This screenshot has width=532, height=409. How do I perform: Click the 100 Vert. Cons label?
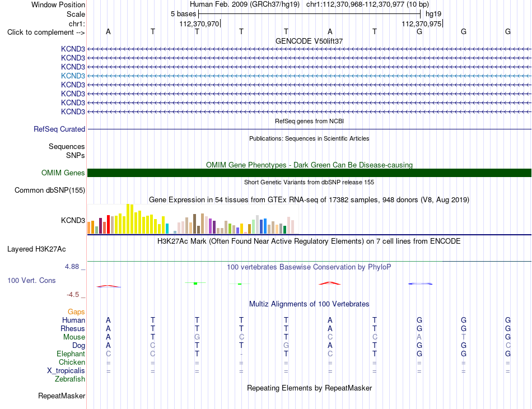(x=31, y=281)
